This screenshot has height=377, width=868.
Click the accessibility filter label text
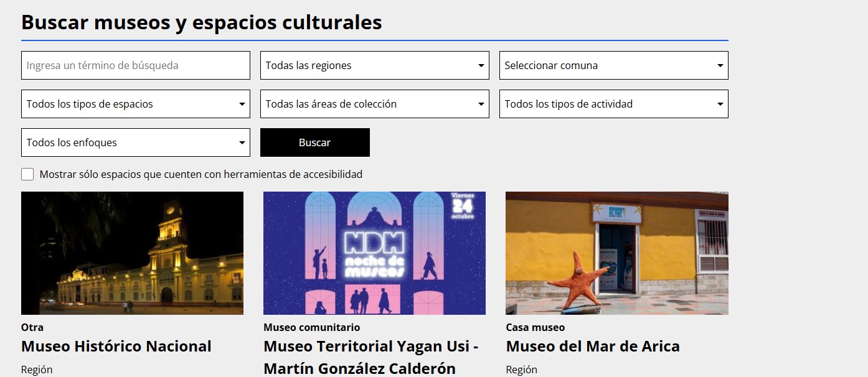(x=200, y=174)
